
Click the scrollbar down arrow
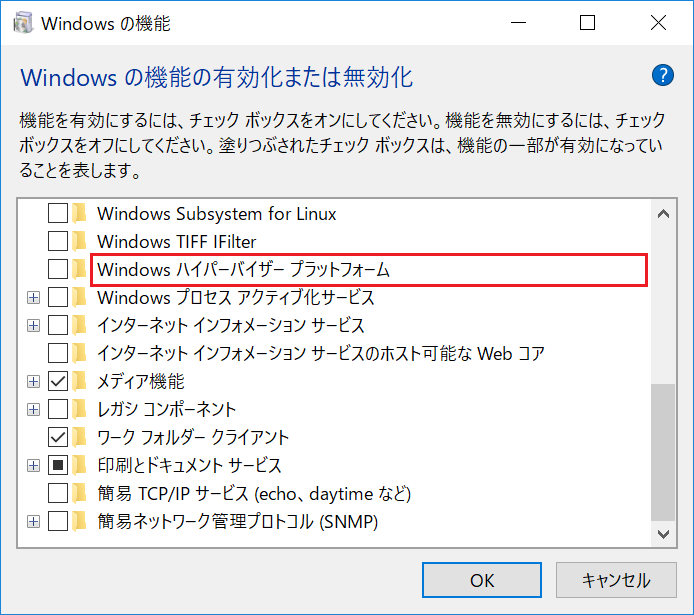pos(662,534)
